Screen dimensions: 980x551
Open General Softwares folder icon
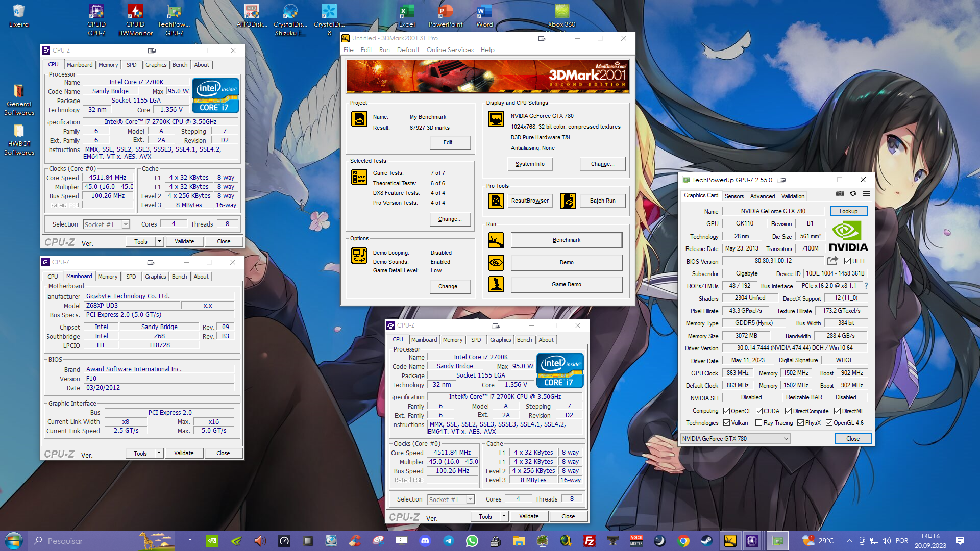click(x=19, y=99)
